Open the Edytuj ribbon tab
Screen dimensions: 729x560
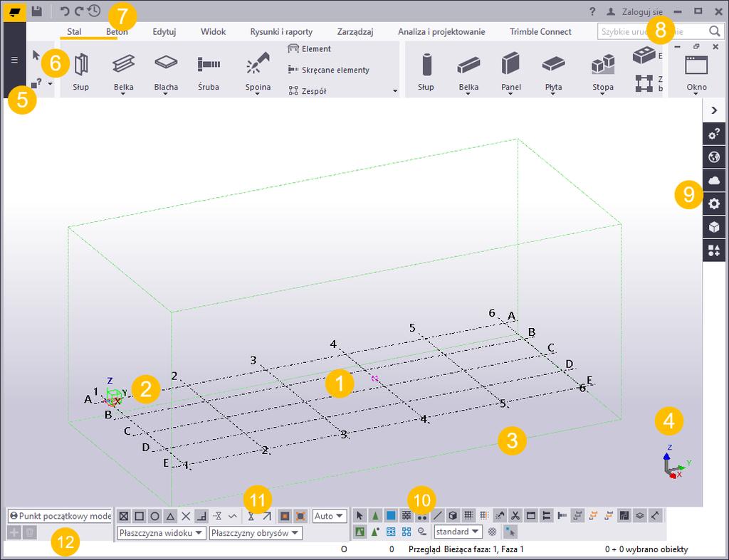[x=164, y=31]
